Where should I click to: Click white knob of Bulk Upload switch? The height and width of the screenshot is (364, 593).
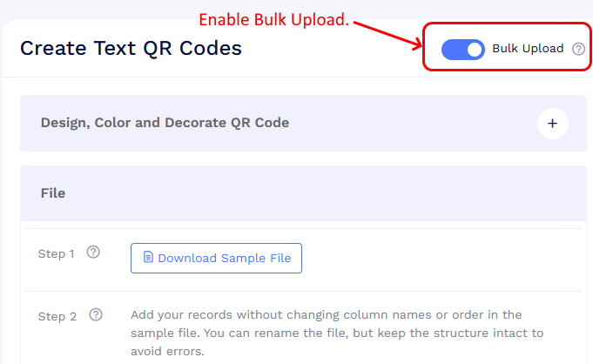(x=475, y=50)
